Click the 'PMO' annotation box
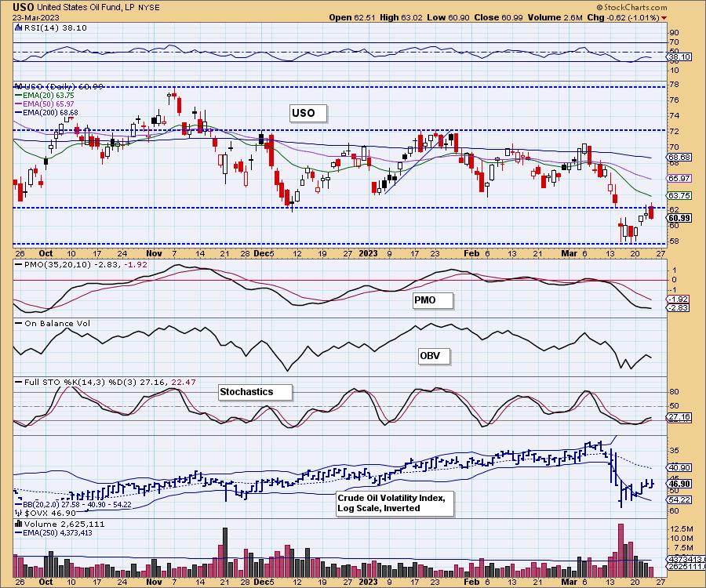This screenshot has height=588, width=706. tap(433, 300)
